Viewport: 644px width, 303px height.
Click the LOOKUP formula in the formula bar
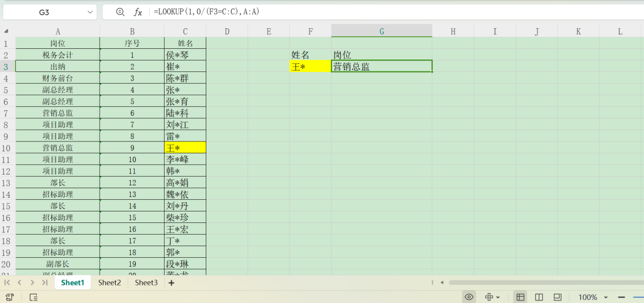pos(207,12)
